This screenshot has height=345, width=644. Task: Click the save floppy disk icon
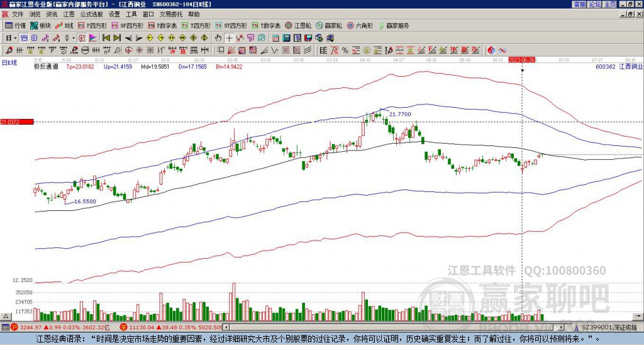(308, 38)
